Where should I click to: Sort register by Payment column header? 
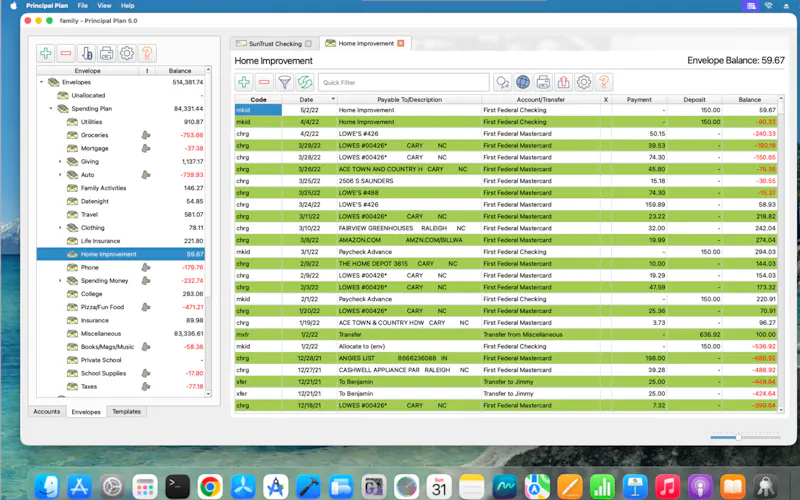click(x=639, y=99)
